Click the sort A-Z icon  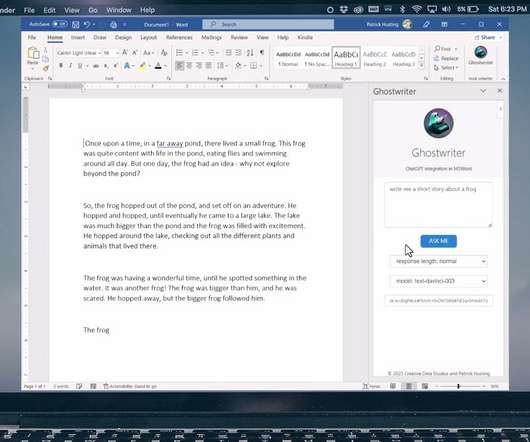point(250,53)
